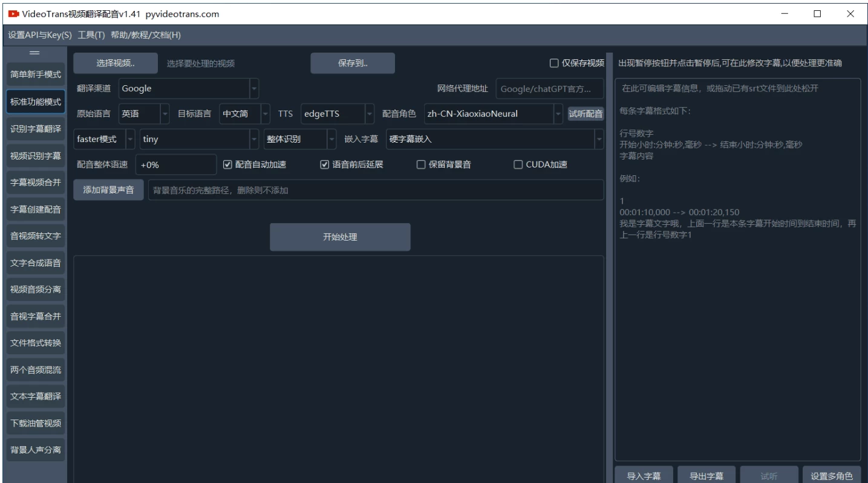Click the VideoTrans app logo icon

pyautogui.click(x=13, y=13)
